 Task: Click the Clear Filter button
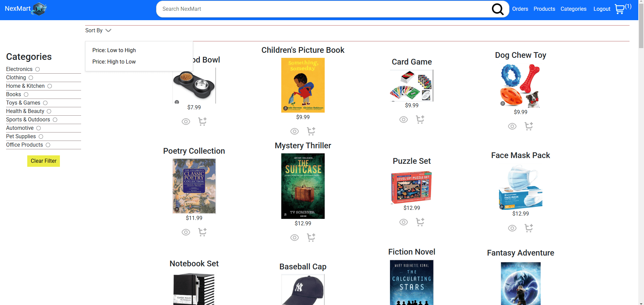(43, 161)
